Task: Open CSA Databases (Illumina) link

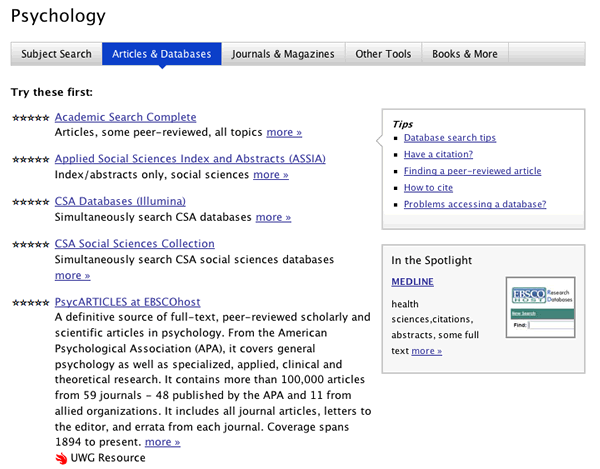Action: tap(120, 201)
